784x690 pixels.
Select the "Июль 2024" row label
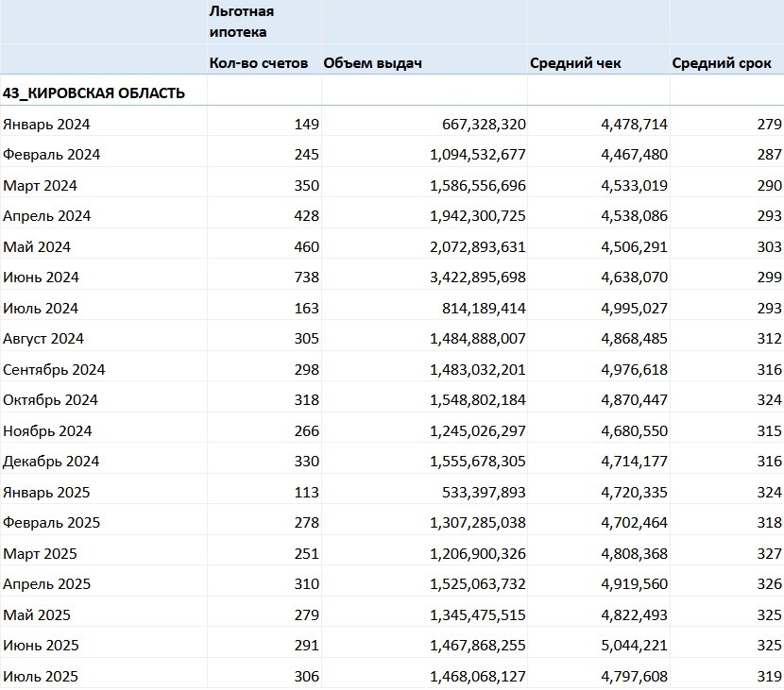click(41, 308)
